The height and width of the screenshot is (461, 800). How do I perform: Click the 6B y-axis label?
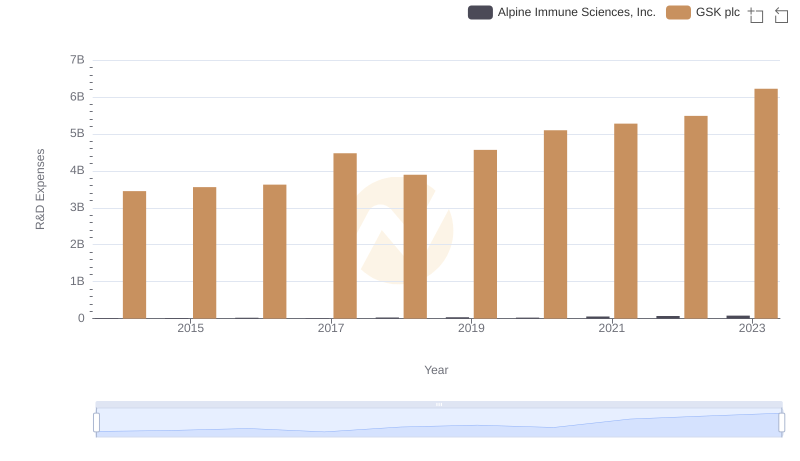coord(77,97)
